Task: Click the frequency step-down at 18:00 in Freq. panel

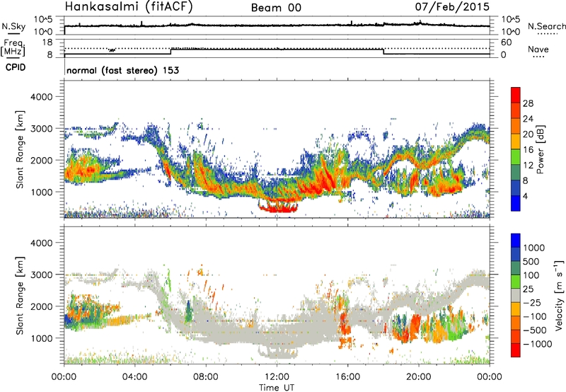Action: 383,52
